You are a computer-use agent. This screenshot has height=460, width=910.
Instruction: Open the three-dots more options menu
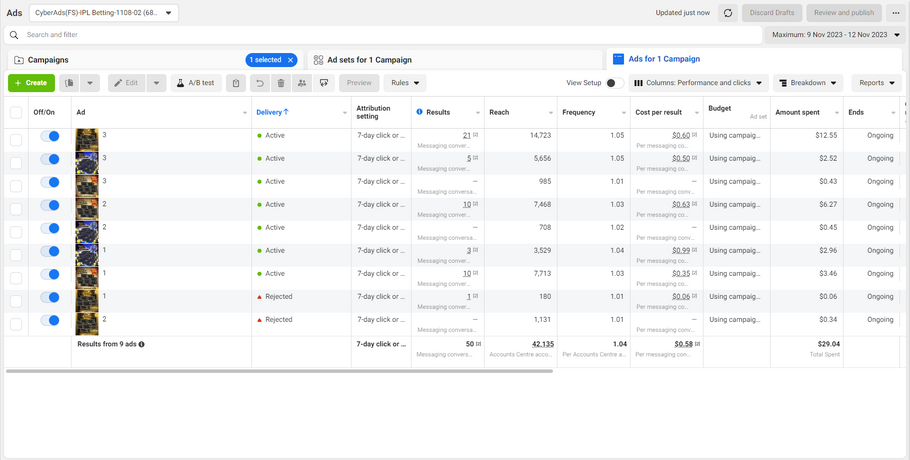point(895,13)
